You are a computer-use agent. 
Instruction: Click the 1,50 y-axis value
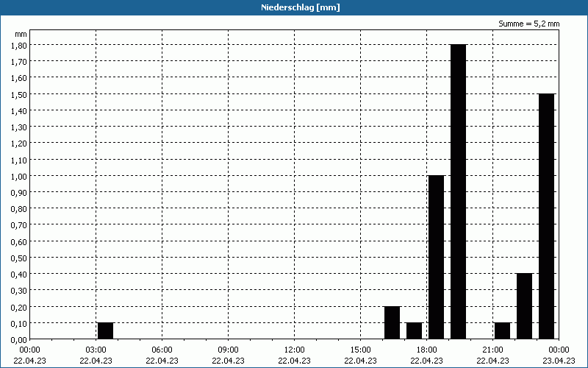coord(19,94)
